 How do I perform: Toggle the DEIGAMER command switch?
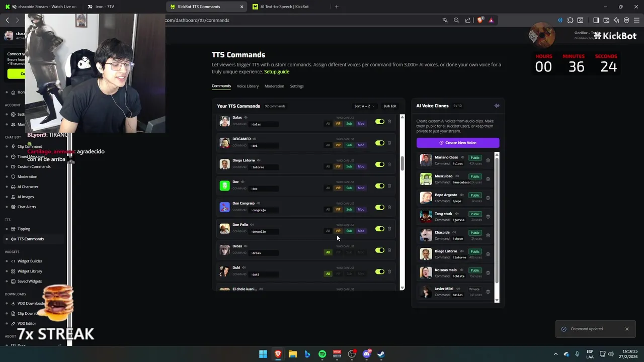tap(379, 143)
